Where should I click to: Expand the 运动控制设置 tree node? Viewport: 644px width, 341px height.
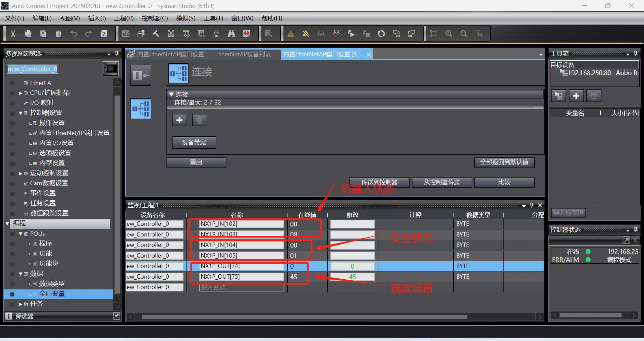(20, 174)
